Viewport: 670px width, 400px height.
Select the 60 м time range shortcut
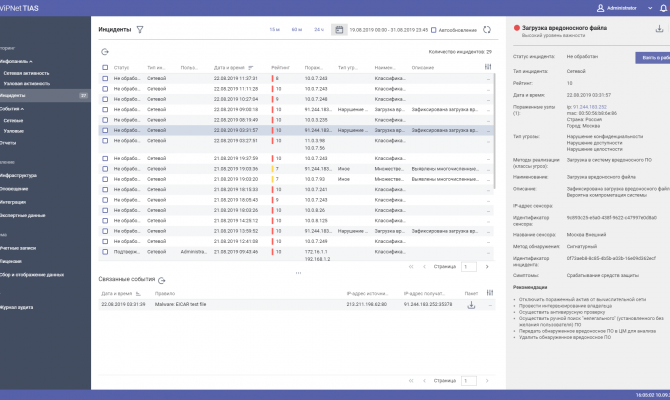pyautogui.click(x=297, y=30)
